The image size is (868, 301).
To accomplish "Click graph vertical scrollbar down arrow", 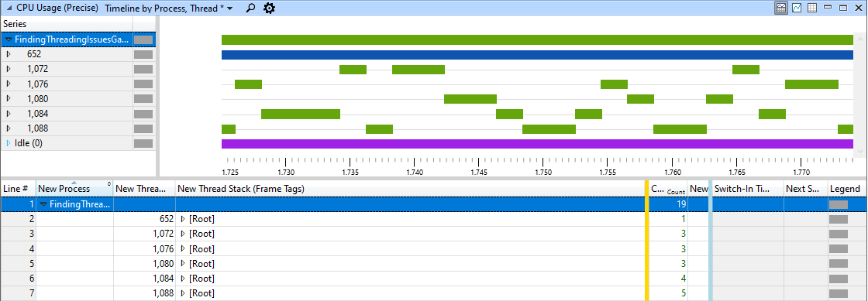I will pyautogui.click(x=859, y=151).
